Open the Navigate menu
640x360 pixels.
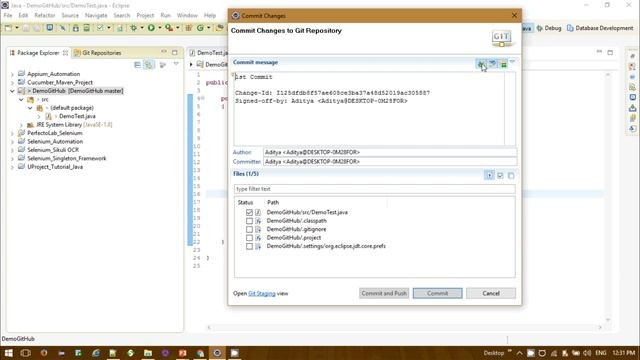(x=96, y=16)
